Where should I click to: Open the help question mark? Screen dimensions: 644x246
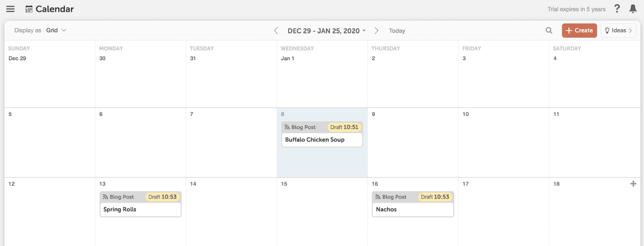point(617,9)
